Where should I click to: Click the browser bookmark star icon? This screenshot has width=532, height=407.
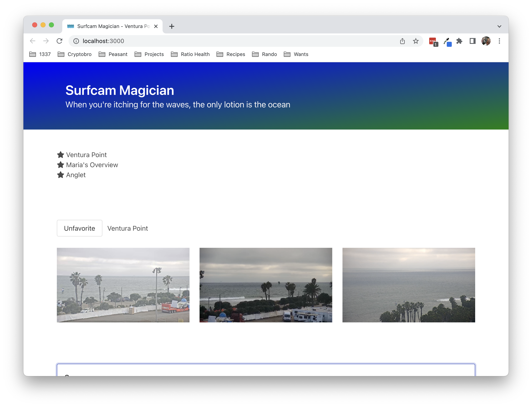[416, 41]
